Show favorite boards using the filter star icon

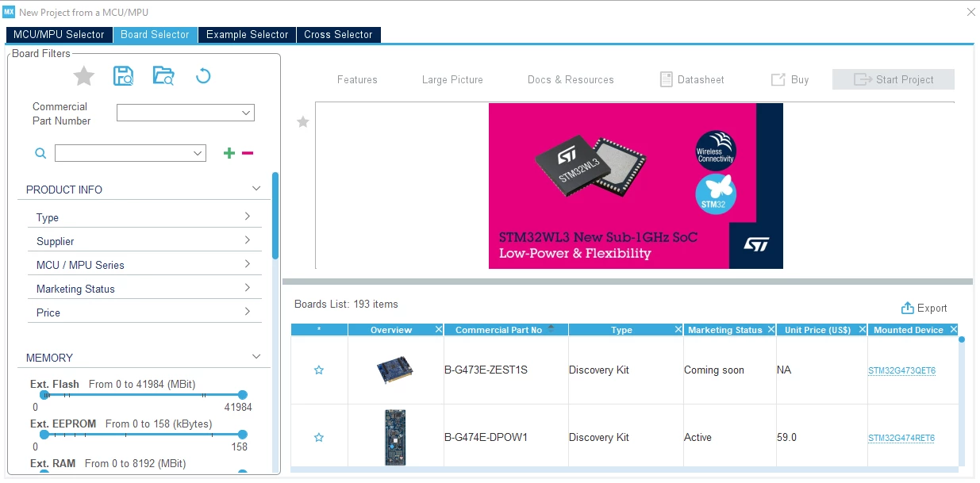pos(84,76)
